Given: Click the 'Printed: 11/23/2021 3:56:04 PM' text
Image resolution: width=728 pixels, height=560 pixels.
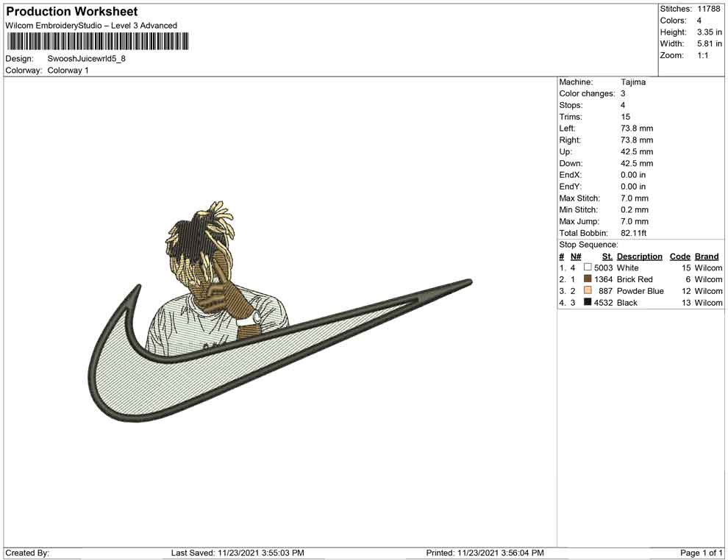Looking at the screenshot, I should coord(485,553).
